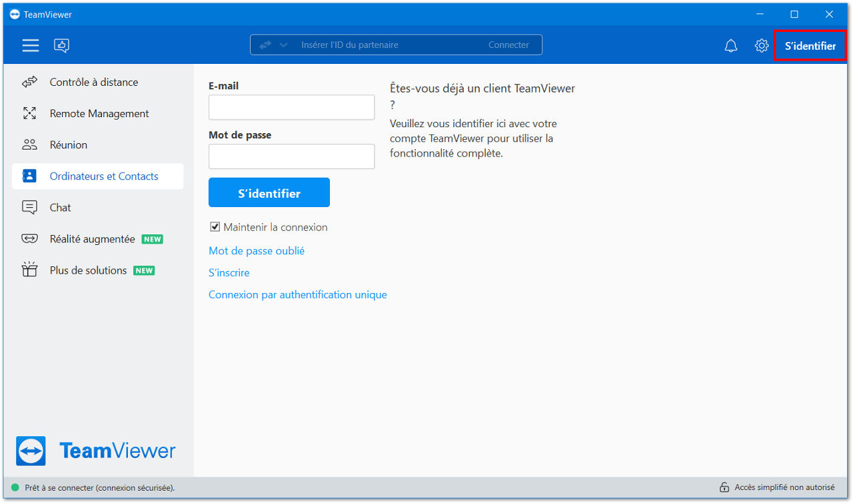Close the TeamViewer window

[830, 14]
